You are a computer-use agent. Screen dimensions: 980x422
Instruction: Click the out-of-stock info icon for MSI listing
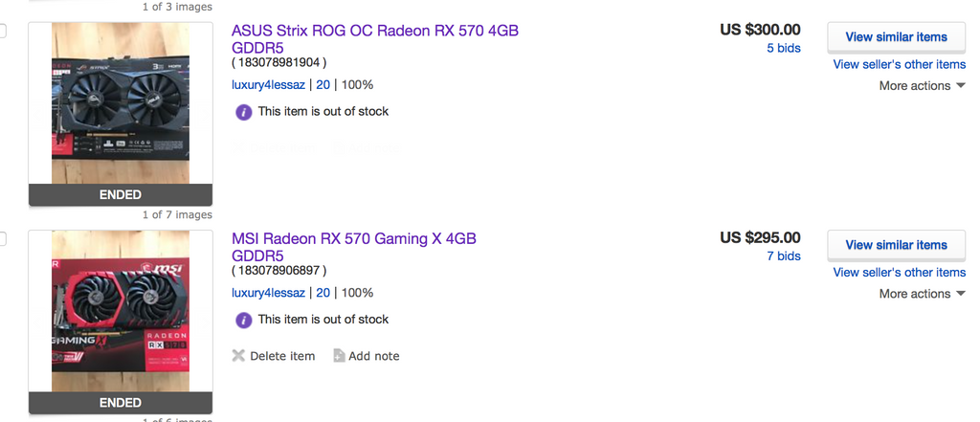244,320
